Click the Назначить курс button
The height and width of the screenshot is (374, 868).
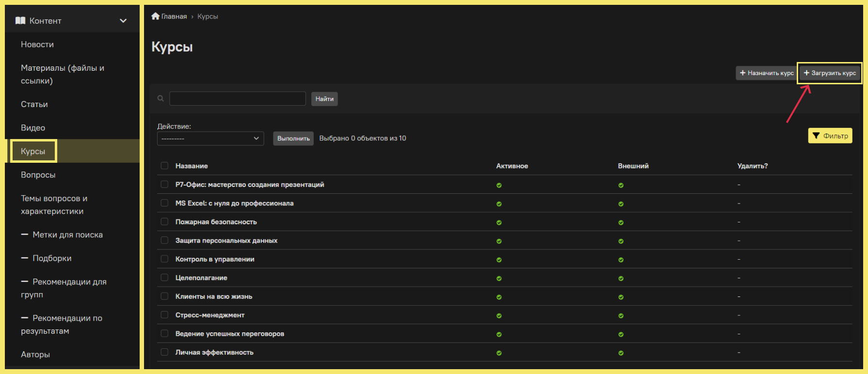[x=766, y=73]
